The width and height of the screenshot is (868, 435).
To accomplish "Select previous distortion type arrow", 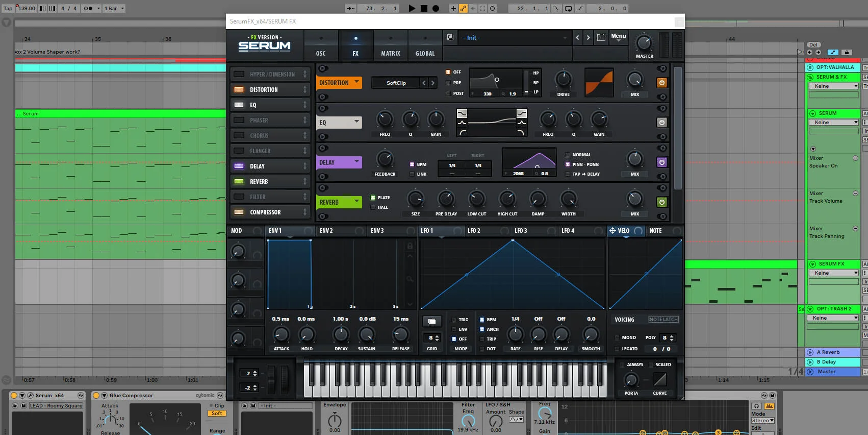I will click(x=424, y=83).
